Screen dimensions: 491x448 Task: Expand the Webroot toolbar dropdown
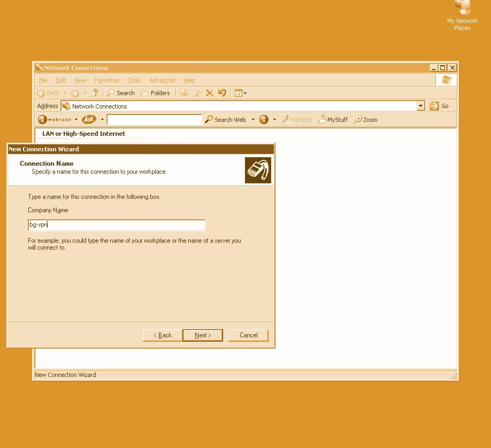(76, 120)
